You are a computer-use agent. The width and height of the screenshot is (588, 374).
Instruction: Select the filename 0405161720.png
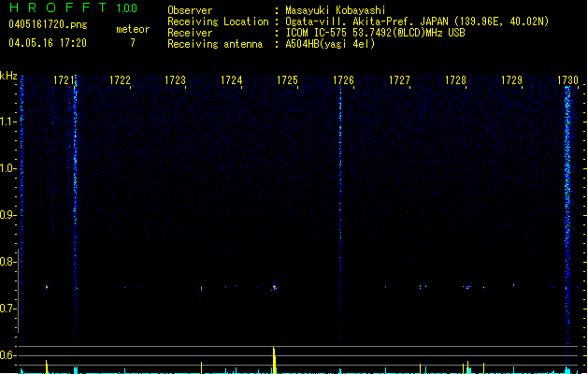[48, 24]
